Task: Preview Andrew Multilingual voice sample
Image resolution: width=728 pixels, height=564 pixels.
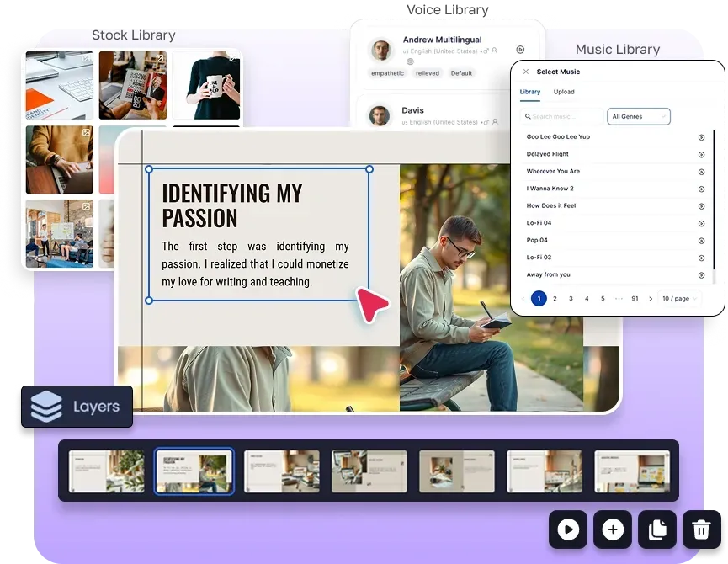Action: coord(520,51)
